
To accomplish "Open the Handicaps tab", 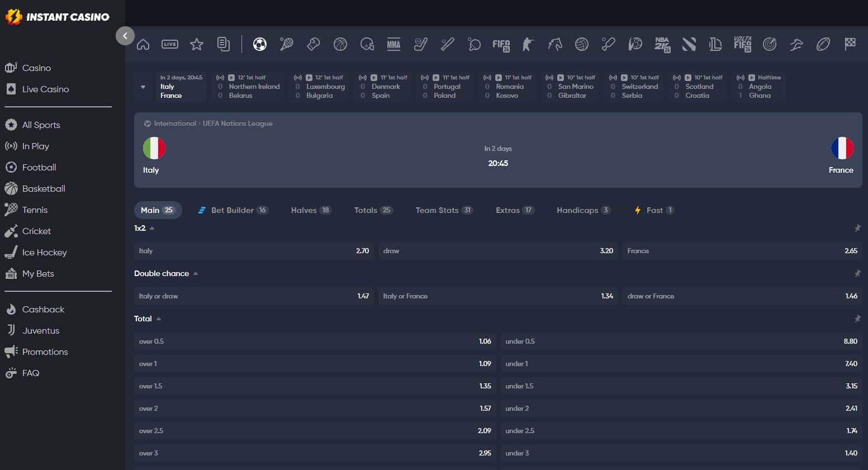I will point(583,210).
